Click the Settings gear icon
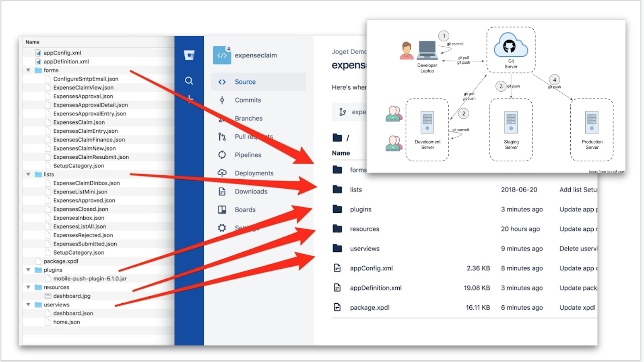This screenshot has height=362, width=644. 222,228
